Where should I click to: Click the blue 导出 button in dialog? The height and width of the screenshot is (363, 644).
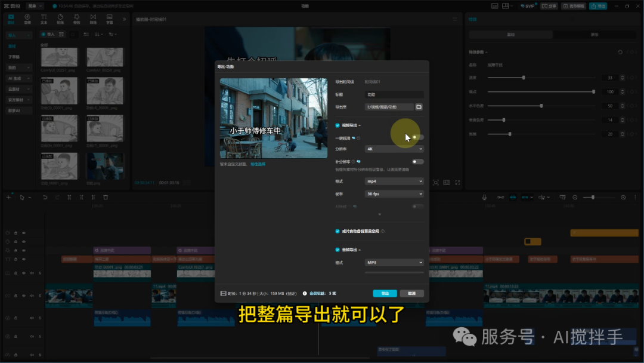[385, 294]
